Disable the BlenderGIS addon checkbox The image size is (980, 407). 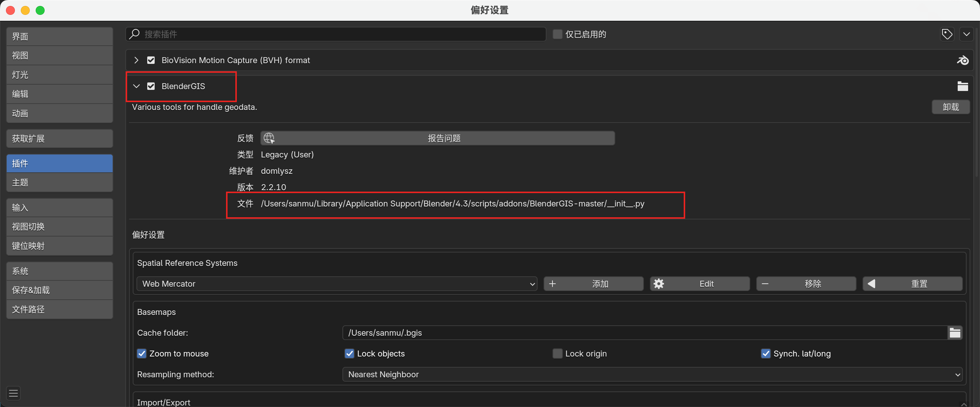coord(151,86)
